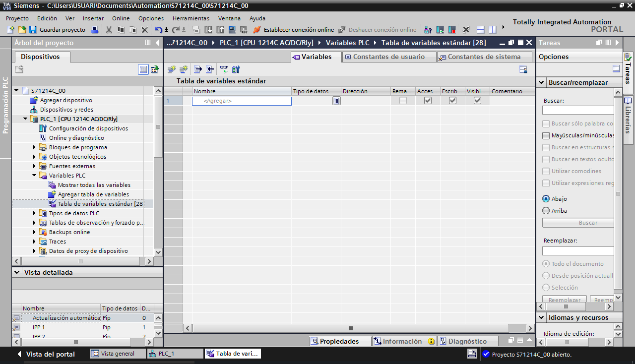The height and width of the screenshot is (364, 635).
Task: Click the export variables icon in table toolbar
Action: (197, 69)
